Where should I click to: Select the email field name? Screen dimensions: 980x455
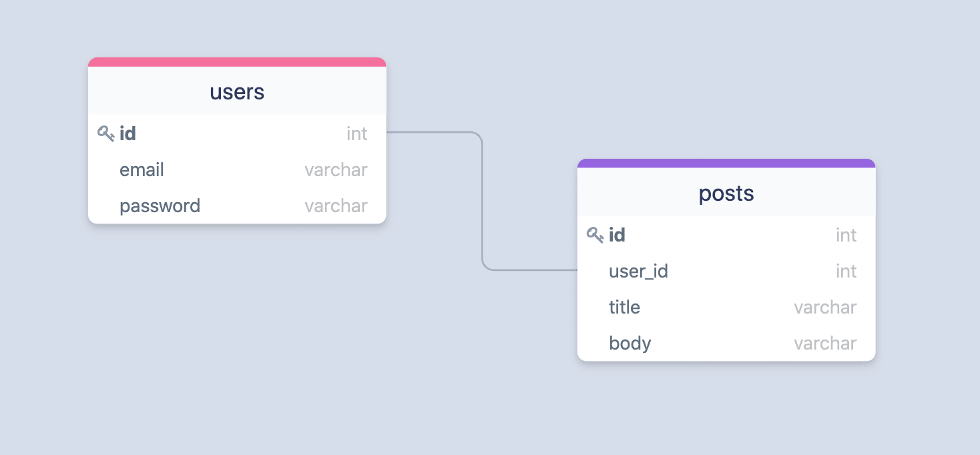(x=142, y=169)
